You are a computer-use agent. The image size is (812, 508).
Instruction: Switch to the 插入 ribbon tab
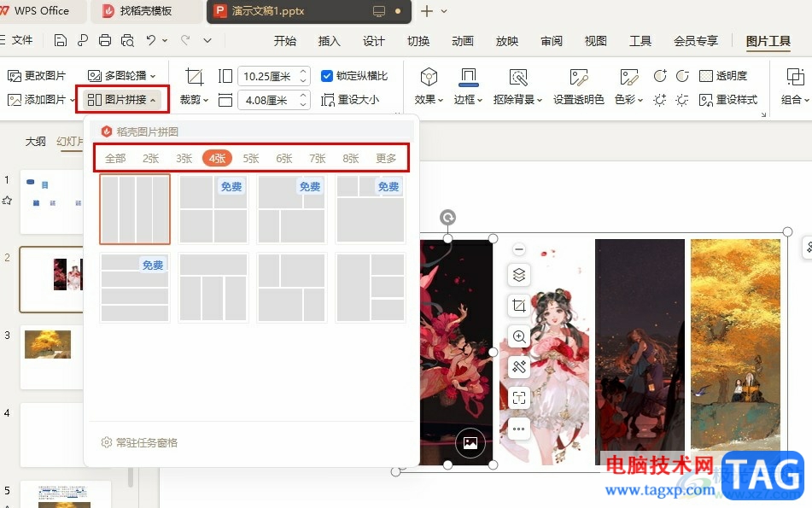tap(329, 40)
